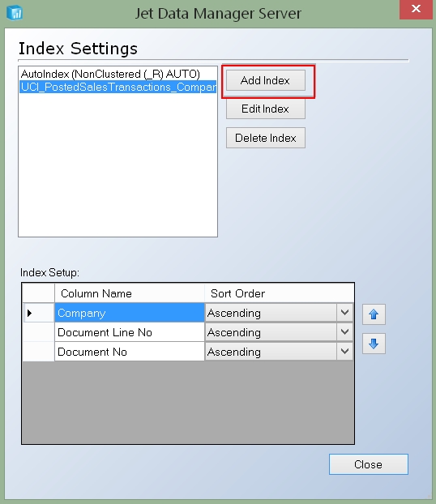Close the window with the red X
This screenshot has width=436, height=504.
click(416, 9)
